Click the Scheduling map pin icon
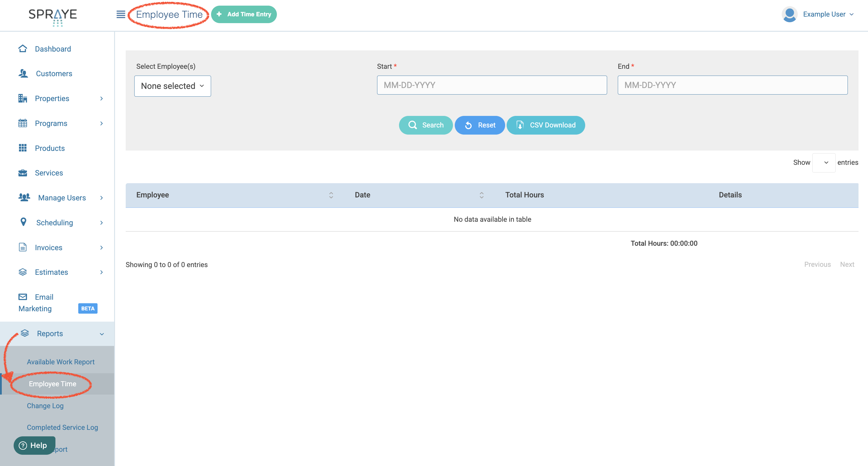868x466 pixels. tap(23, 222)
